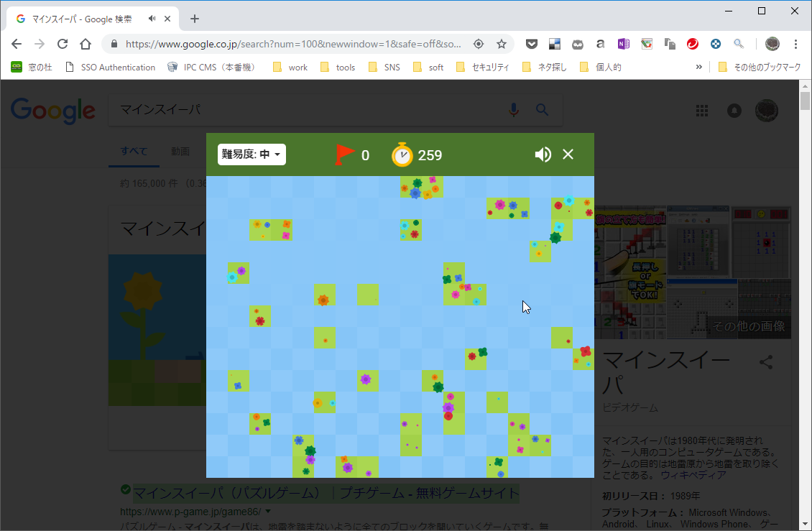Open the 長押し or 旗モード image thumbnail
Viewport: 812px width, 531px height.
(631, 273)
